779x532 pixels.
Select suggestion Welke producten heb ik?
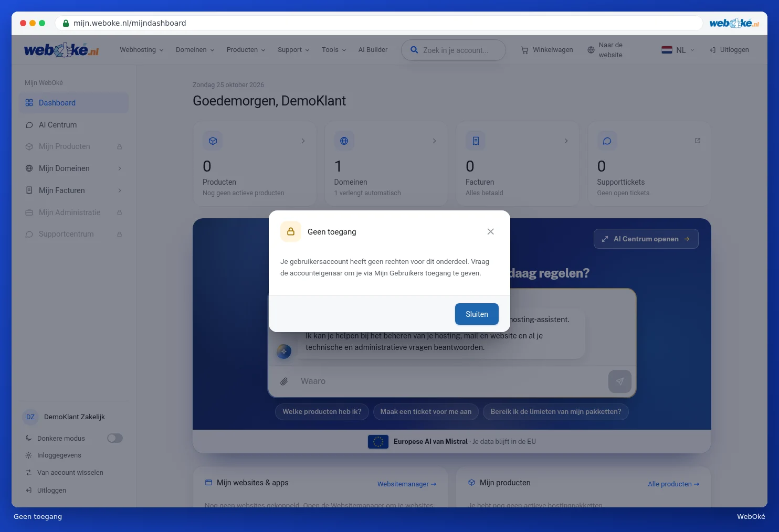click(322, 412)
